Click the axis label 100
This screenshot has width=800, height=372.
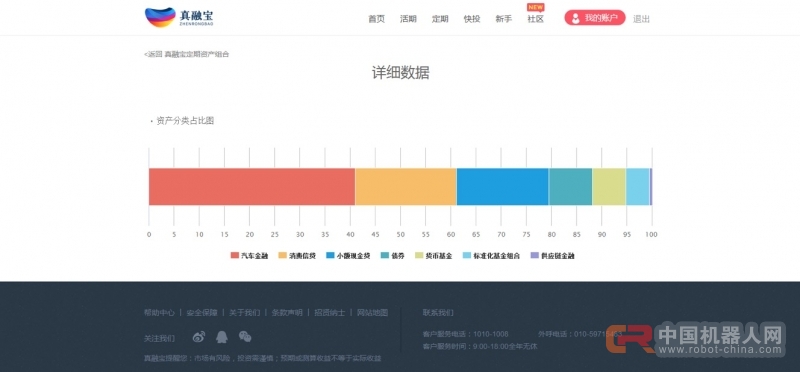[x=651, y=235]
